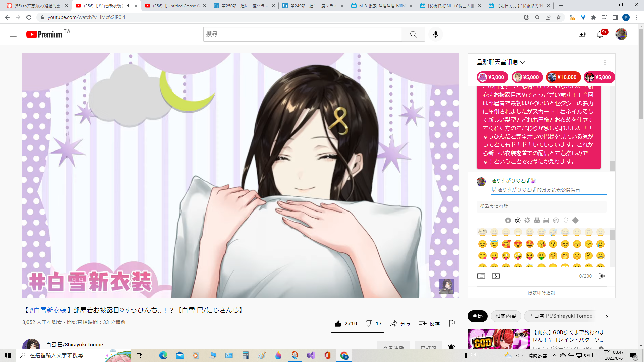Open the ¥10,000 Super Chat ticker

point(563,77)
